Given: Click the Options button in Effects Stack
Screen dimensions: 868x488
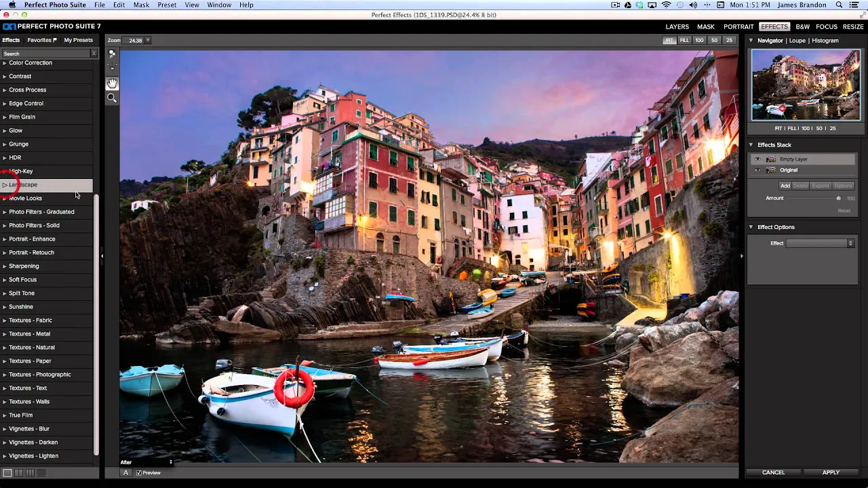Looking at the screenshot, I should pos(843,186).
